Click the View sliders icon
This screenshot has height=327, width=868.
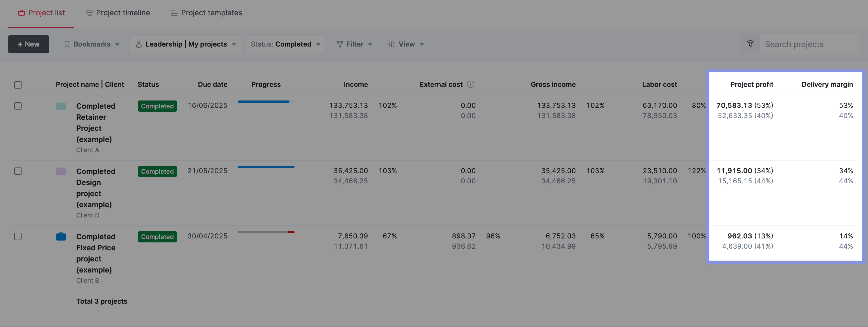(391, 44)
